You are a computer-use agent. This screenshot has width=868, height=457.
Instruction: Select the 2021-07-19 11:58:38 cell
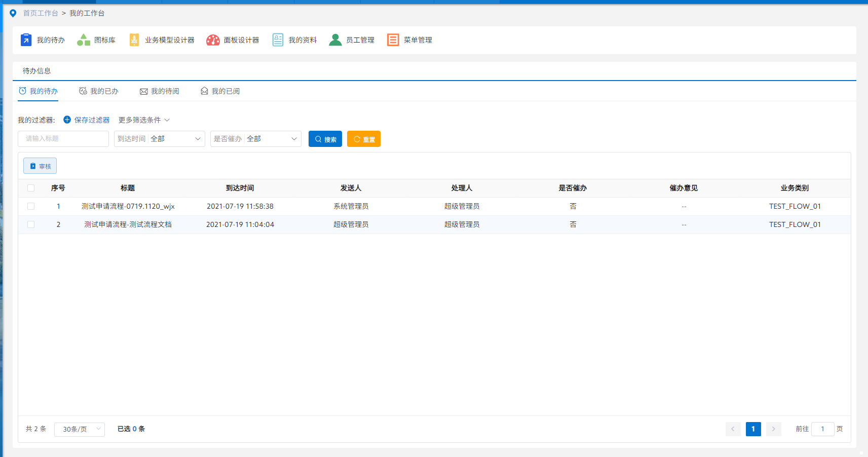coord(240,206)
